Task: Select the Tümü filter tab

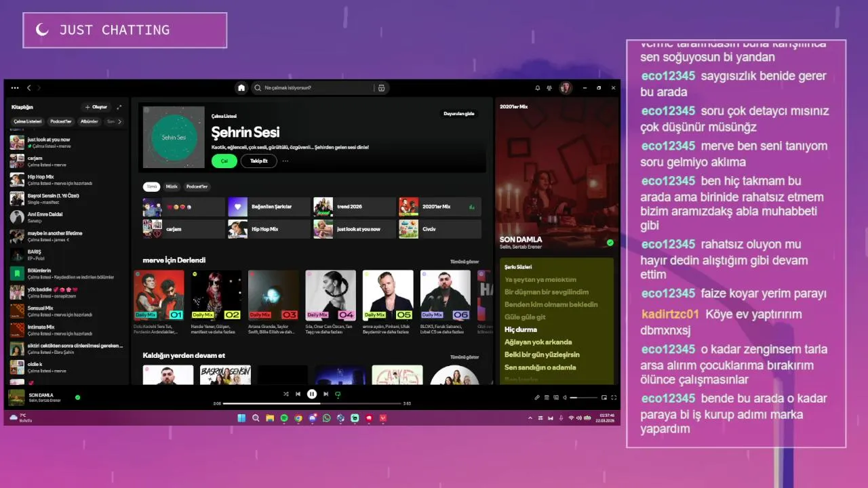Action: [x=152, y=186]
